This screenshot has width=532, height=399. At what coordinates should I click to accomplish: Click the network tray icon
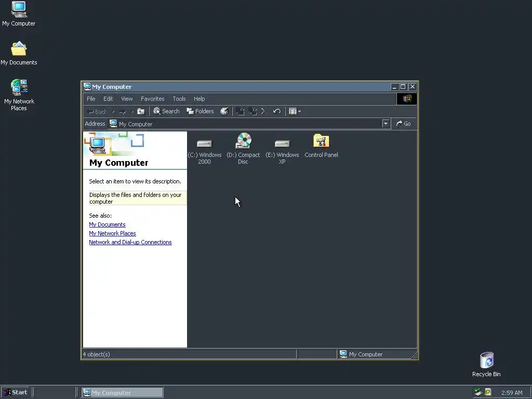478,392
